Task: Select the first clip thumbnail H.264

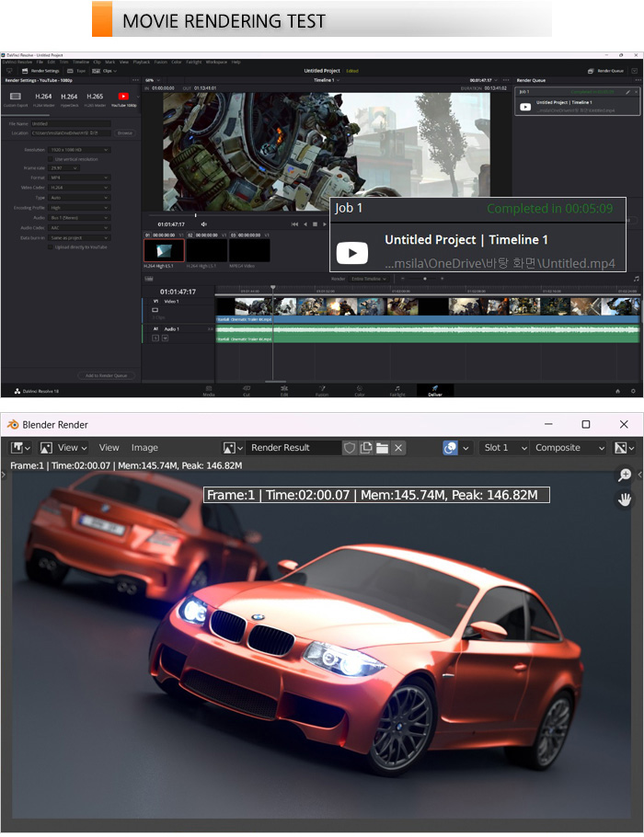Action: [x=164, y=250]
